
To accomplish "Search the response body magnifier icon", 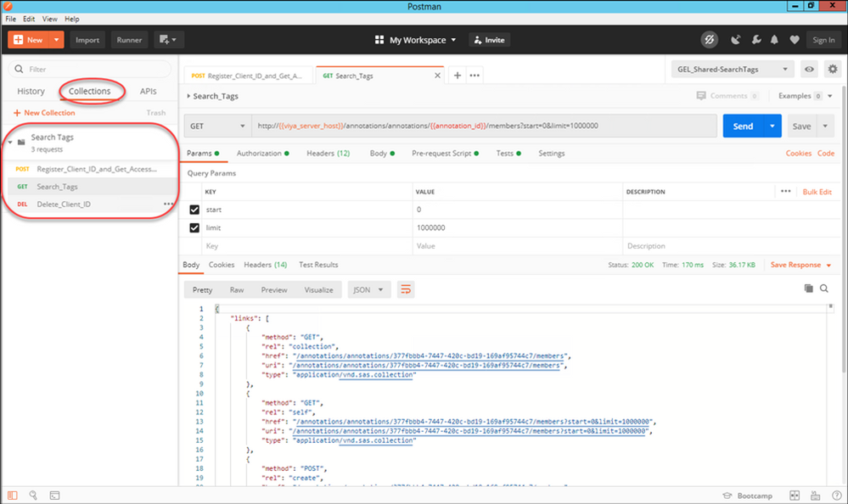I will click(x=823, y=288).
